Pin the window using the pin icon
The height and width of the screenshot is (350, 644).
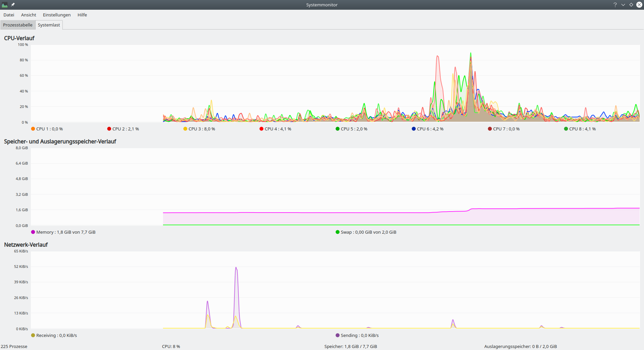(13, 5)
